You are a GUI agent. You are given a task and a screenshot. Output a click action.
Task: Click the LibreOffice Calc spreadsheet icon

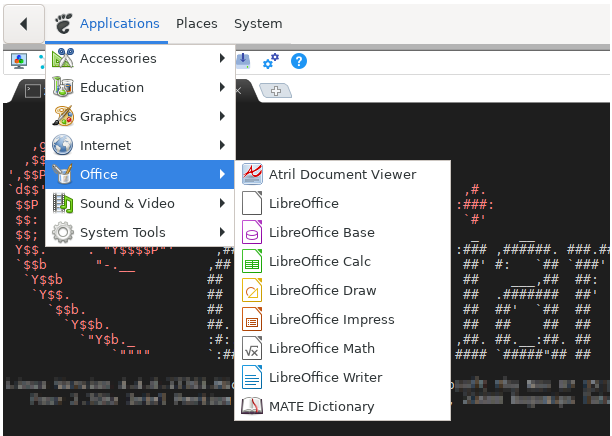tap(252, 261)
